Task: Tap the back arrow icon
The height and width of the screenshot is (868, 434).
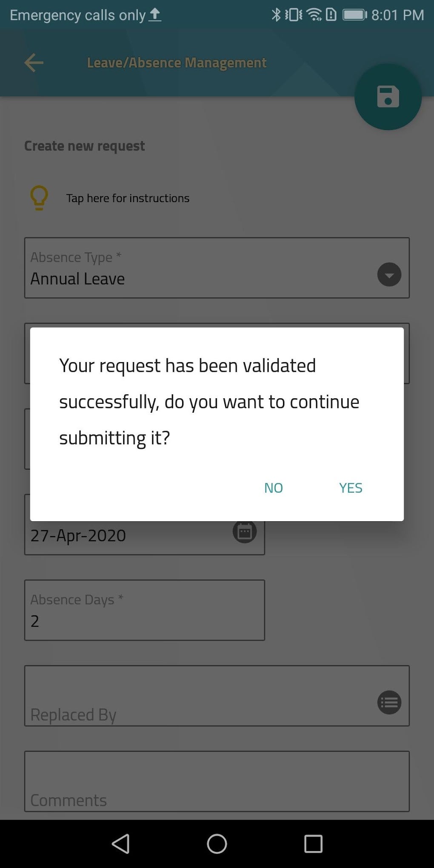Action: click(34, 63)
